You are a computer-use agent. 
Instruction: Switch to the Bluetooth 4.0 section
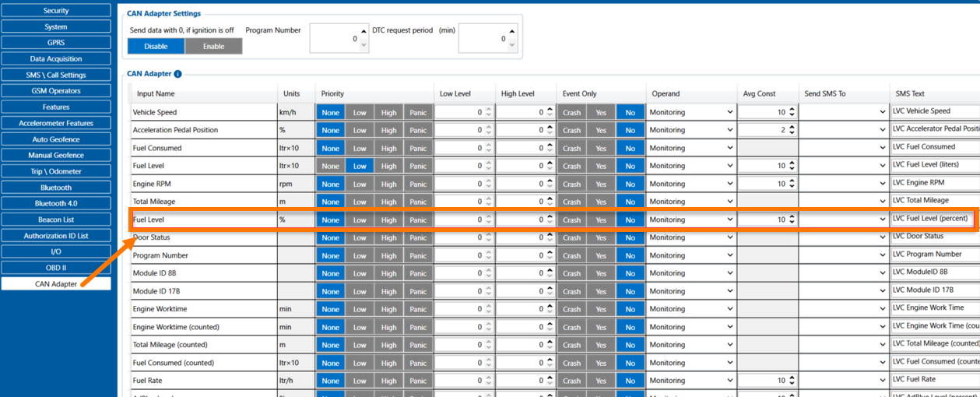coord(56,203)
